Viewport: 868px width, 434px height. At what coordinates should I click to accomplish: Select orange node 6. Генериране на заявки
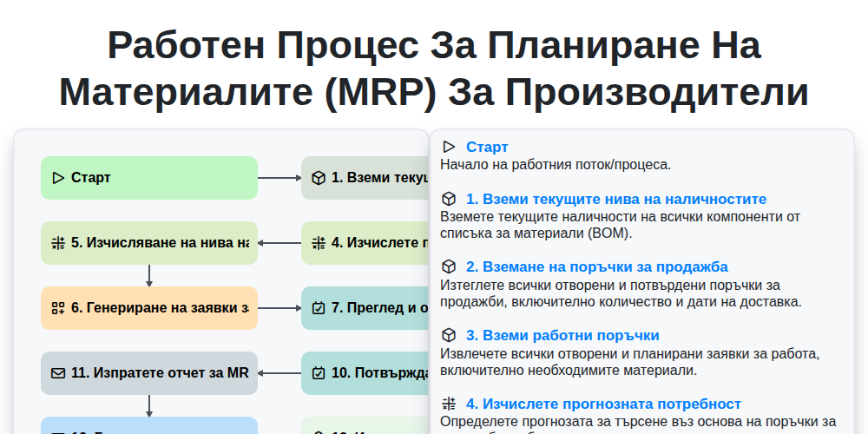149,308
